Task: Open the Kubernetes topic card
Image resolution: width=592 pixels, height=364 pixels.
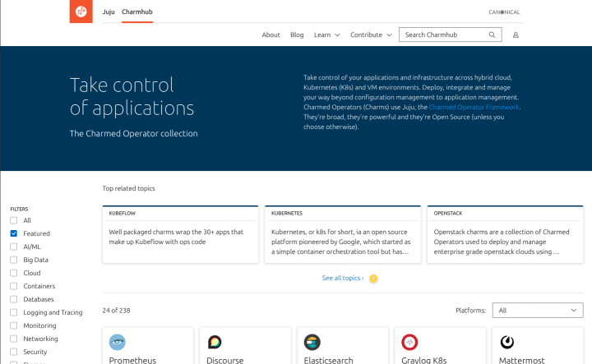Action: click(x=343, y=234)
